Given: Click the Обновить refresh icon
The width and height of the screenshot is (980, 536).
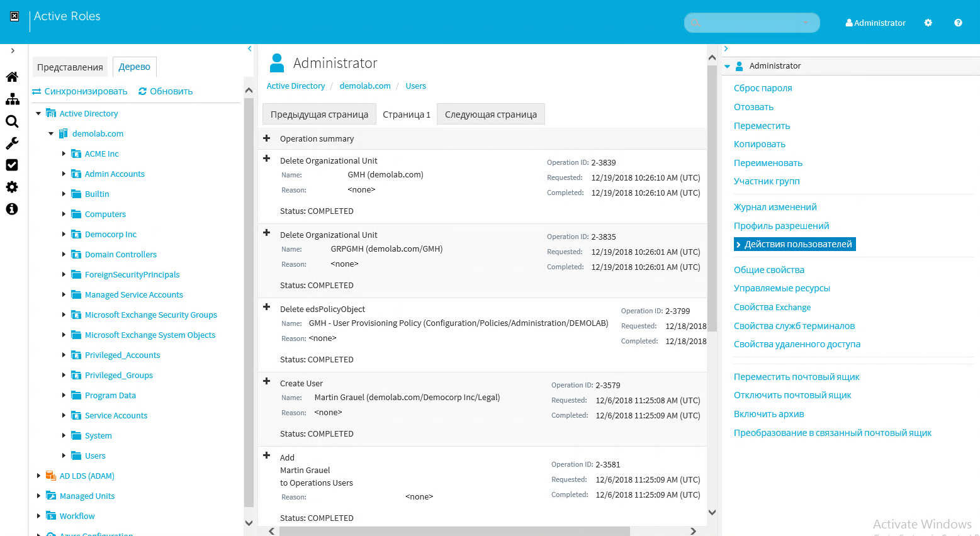Looking at the screenshot, I should (x=142, y=91).
